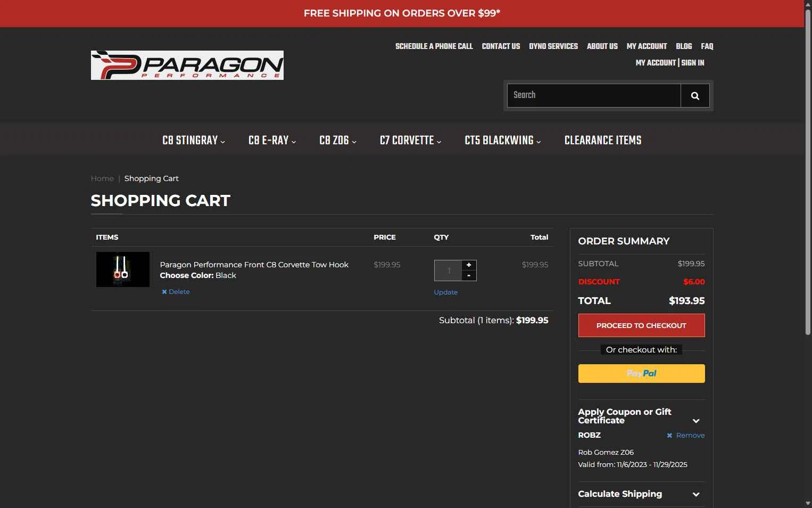812x508 pixels.
Task: Click the 'Rob Gomez Z06' coupon description
Action: (606, 453)
